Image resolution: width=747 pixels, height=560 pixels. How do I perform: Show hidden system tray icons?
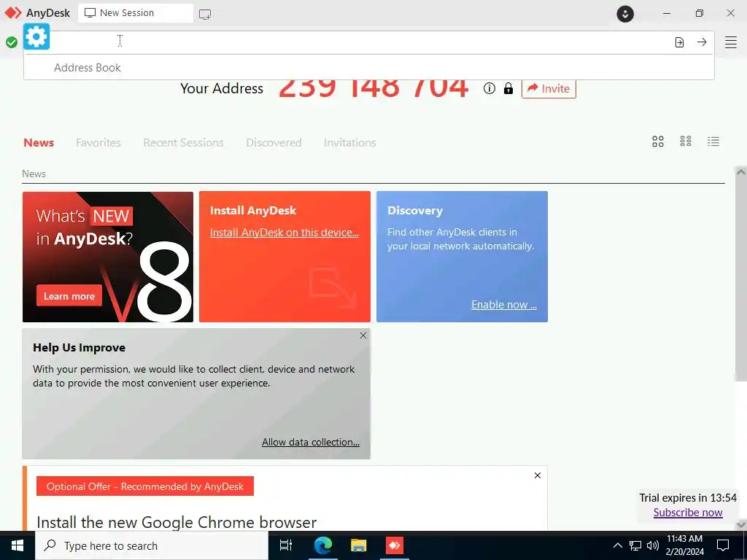[617, 545]
